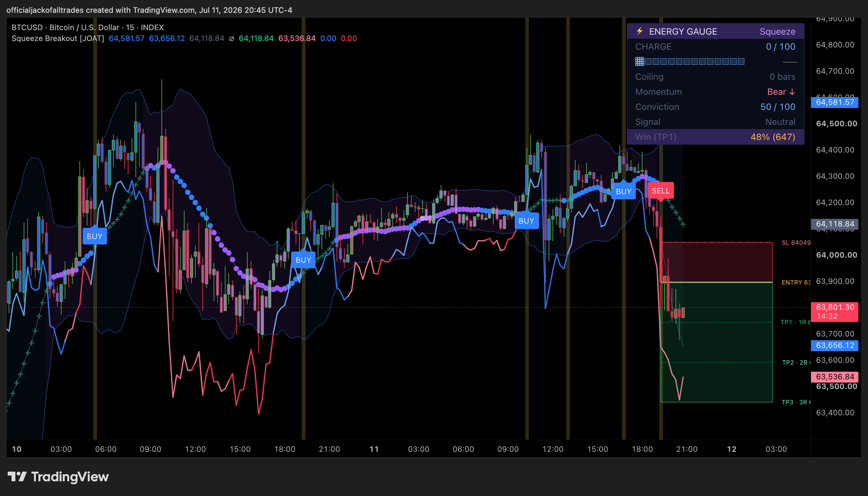Click the Bear down-arrow momentum indicator
The height and width of the screenshot is (496, 868).
pos(781,92)
